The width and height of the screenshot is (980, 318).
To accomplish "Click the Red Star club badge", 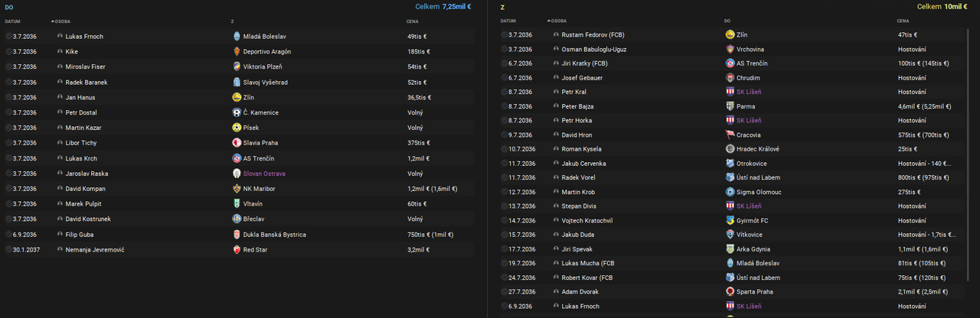I will [x=237, y=250].
